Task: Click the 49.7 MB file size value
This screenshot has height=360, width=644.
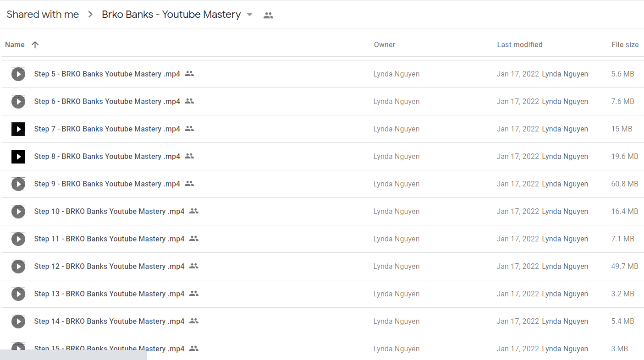Action: pyautogui.click(x=625, y=266)
